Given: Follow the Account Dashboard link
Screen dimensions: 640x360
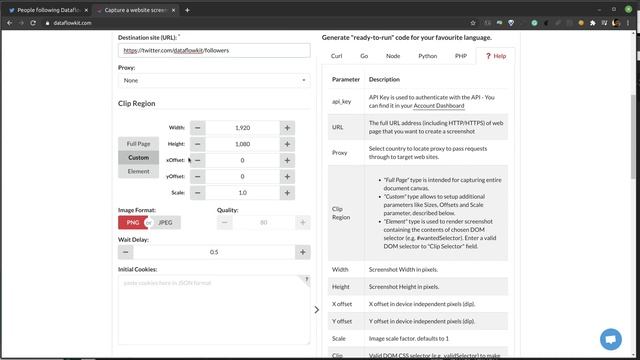Looking at the screenshot, I should point(439,106).
